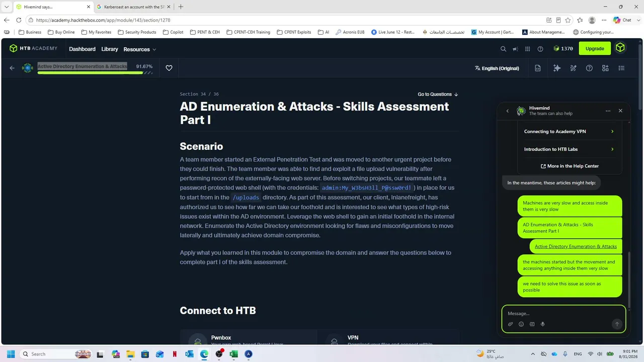The image size is (644, 362).
Task: Select the /uploads inline code text
Action: click(x=246, y=198)
